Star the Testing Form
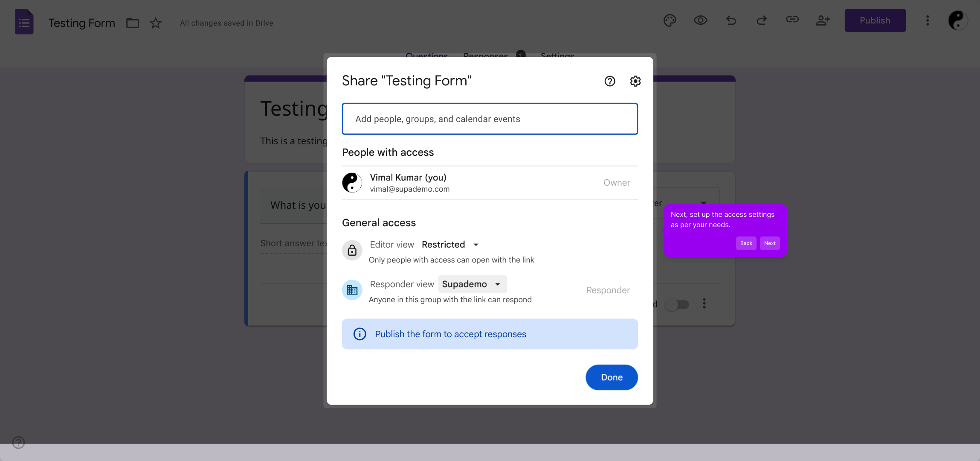 pyautogui.click(x=156, y=23)
